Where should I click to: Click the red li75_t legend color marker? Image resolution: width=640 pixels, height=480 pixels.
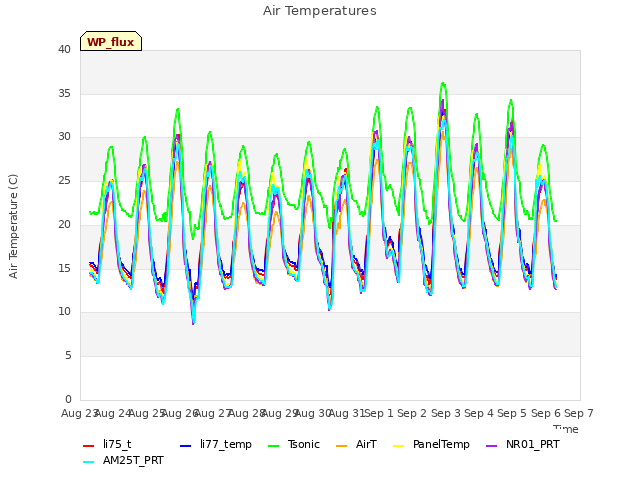(89, 446)
